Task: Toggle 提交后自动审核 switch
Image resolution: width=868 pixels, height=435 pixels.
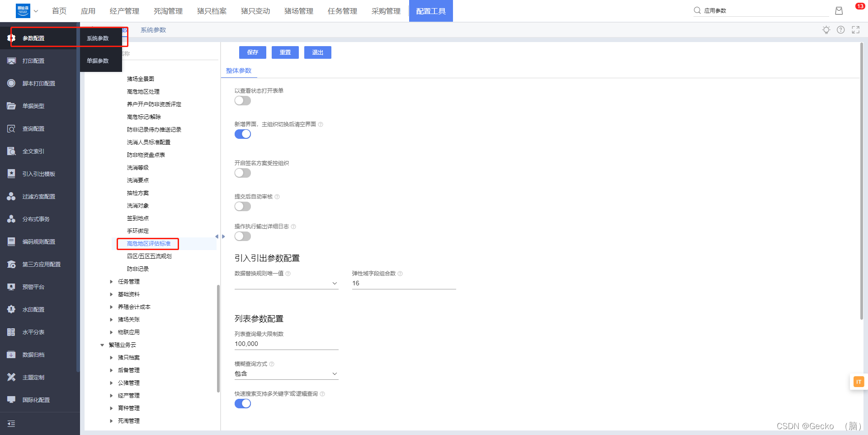Action: (x=243, y=207)
